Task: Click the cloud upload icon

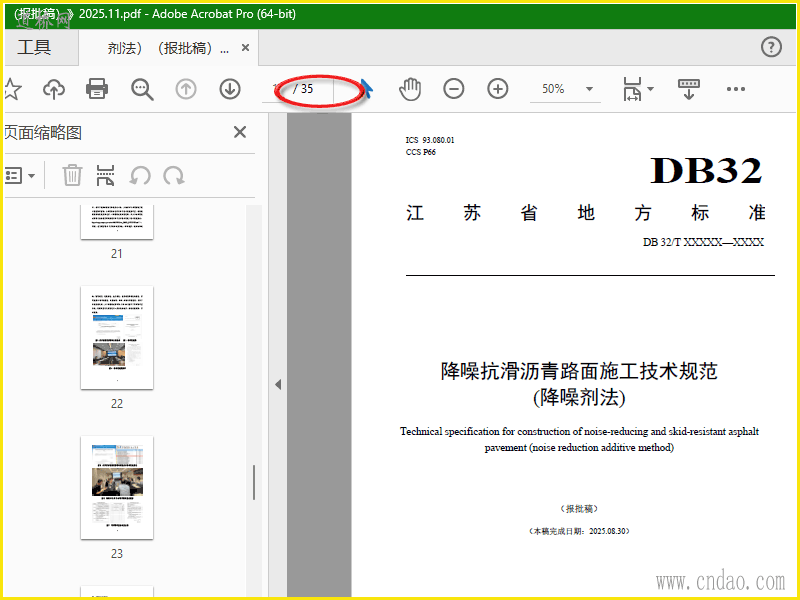Action: point(54,89)
